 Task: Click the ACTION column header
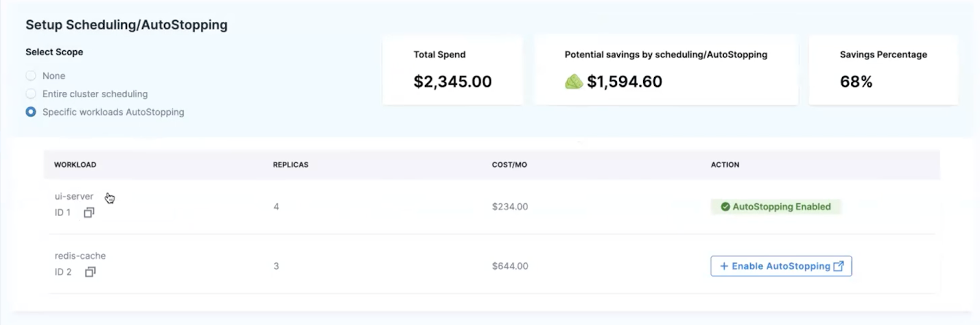pos(725,165)
